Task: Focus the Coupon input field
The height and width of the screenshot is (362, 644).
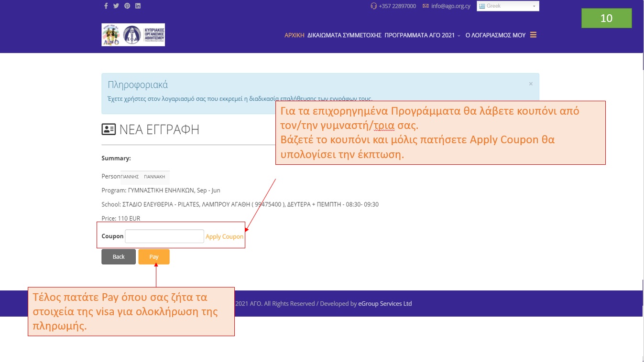Action: tap(164, 236)
